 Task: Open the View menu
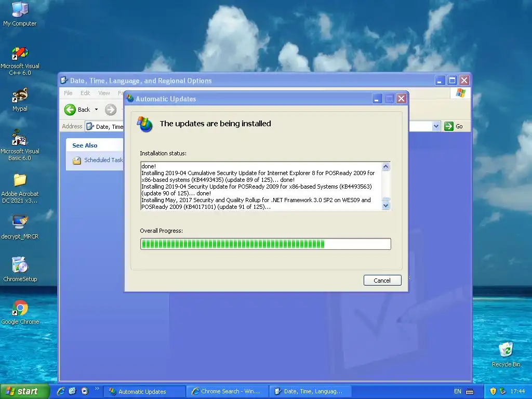[104, 93]
